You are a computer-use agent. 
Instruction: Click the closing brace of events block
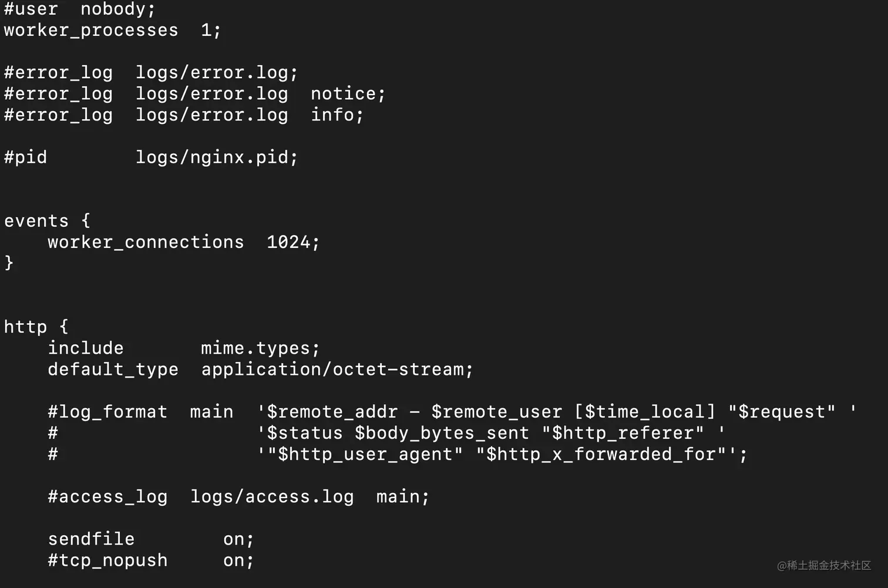[x=9, y=263]
